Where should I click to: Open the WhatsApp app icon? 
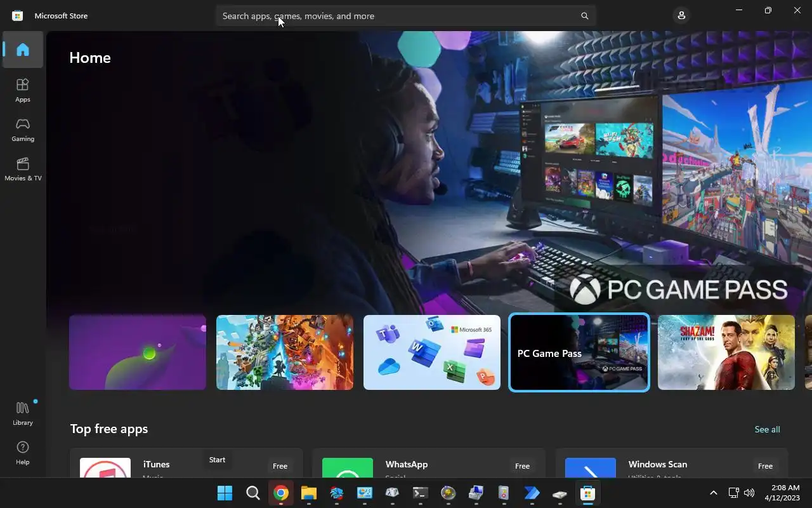[x=348, y=468]
